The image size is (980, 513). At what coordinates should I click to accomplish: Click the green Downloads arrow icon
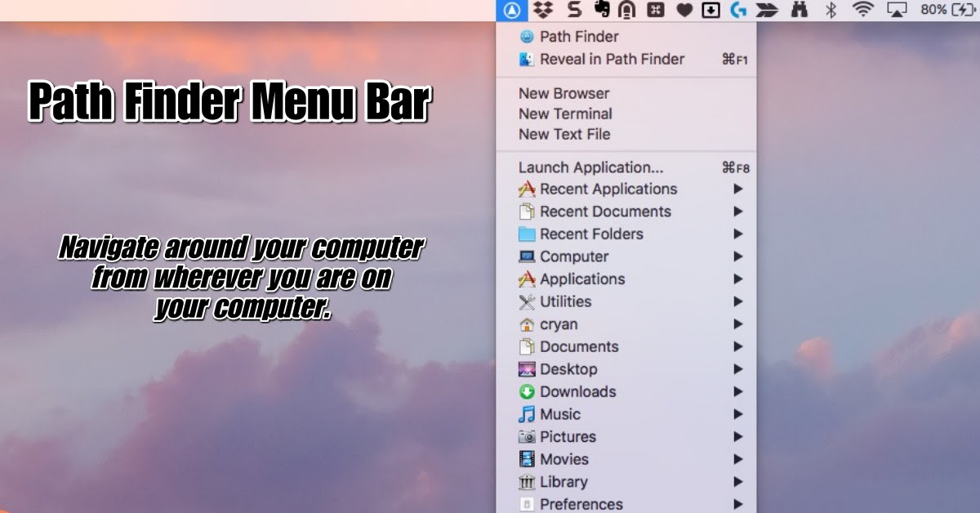click(527, 391)
